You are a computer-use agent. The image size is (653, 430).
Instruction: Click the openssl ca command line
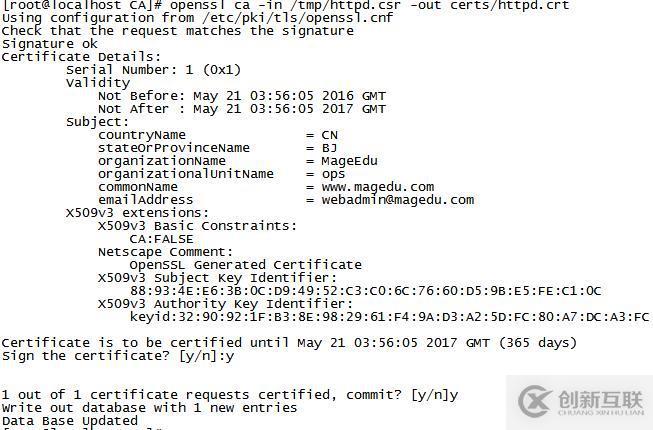[x=286, y=5]
